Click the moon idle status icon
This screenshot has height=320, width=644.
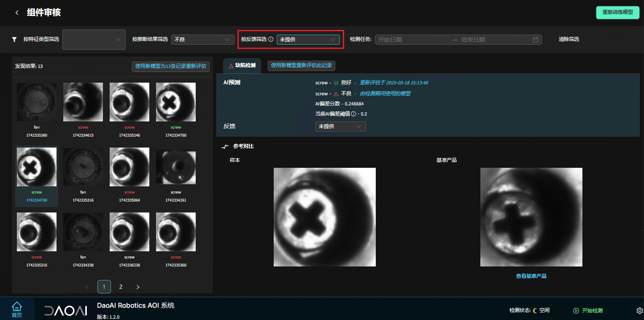point(535,310)
